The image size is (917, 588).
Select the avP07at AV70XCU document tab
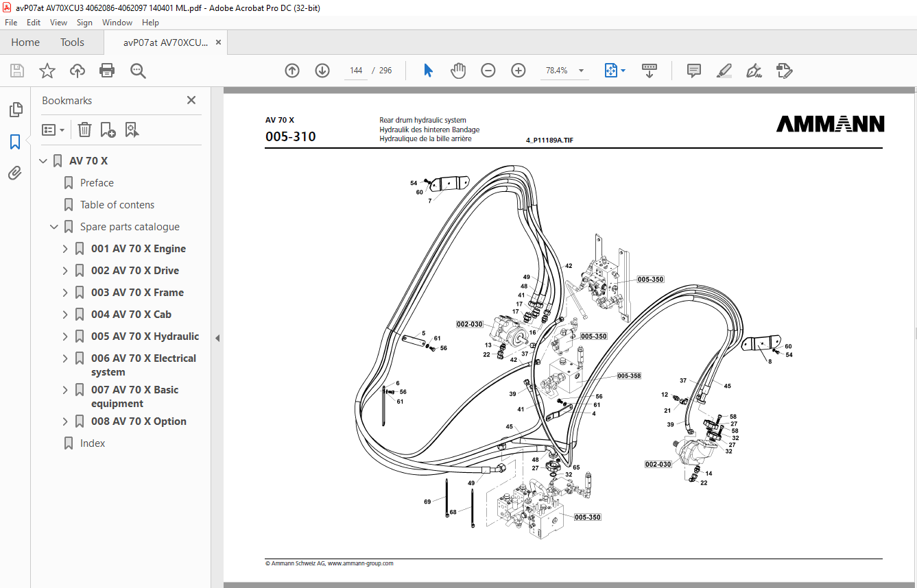[x=165, y=42]
